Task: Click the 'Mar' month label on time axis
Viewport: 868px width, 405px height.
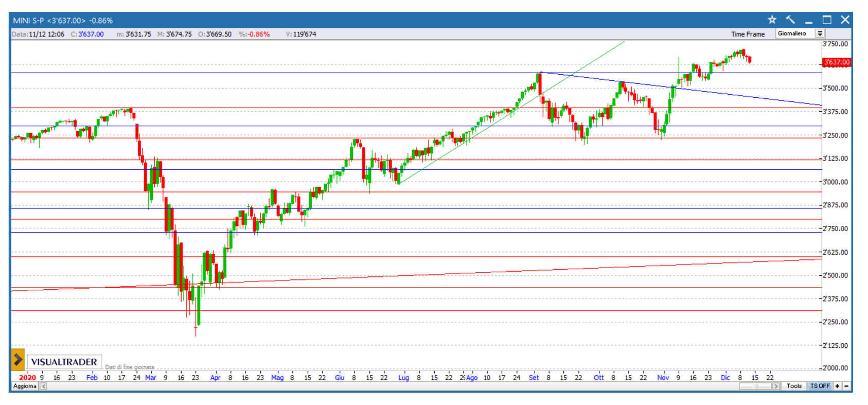Action: click(x=151, y=377)
